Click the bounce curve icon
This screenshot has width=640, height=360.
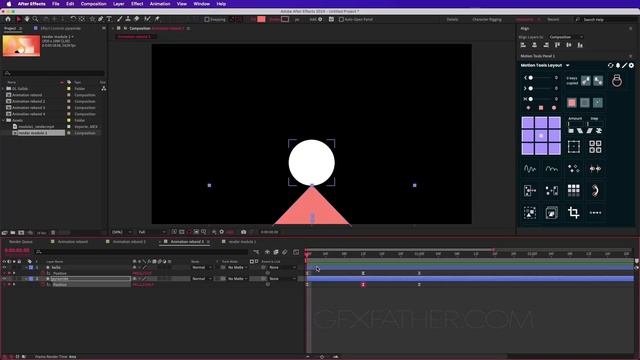click(552, 169)
